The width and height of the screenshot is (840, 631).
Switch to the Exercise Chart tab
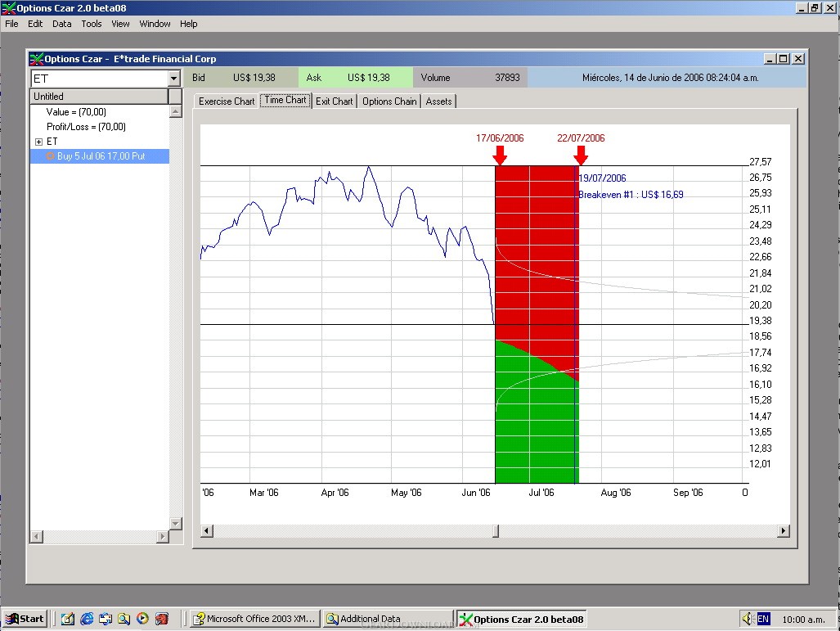[226, 101]
